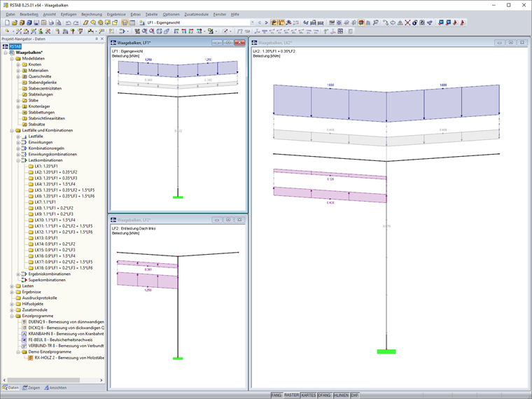Viewport: 532px width, 399px height.
Task: Click the multi-window arrangement icon
Action: [340, 31]
